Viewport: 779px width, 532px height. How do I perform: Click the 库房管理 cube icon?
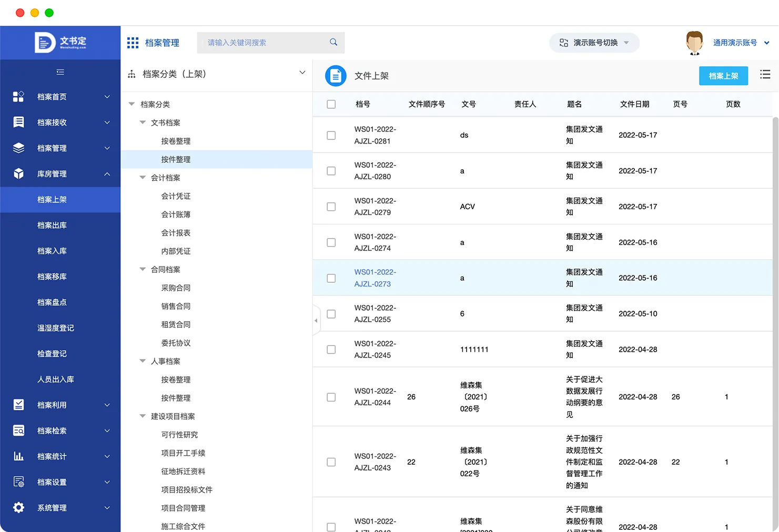click(x=18, y=174)
